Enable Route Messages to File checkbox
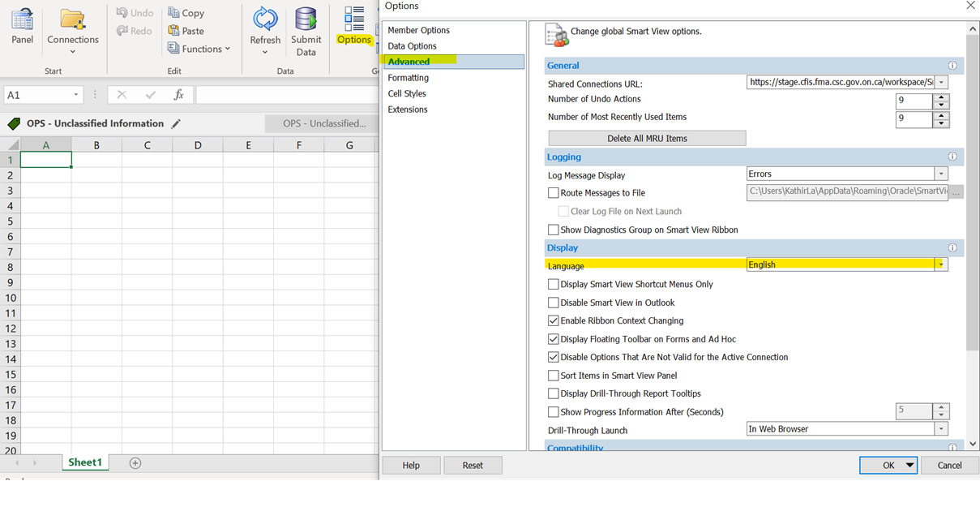Screen dimensions: 980x507 [x=554, y=193]
